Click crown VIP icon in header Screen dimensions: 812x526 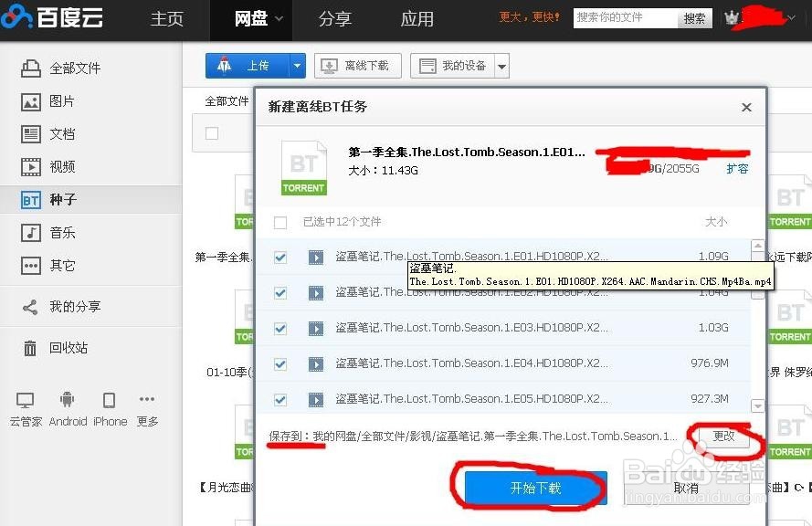732,18
